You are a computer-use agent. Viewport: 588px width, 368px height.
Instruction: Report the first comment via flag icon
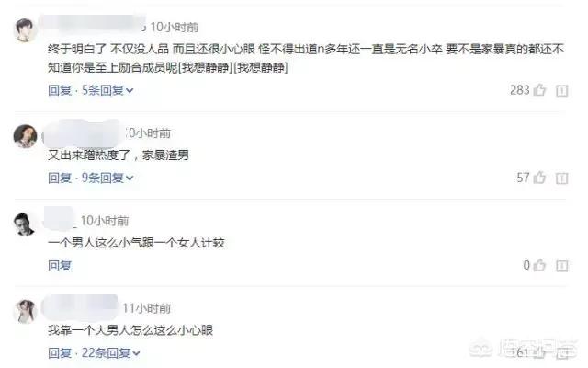click(561, 91)
